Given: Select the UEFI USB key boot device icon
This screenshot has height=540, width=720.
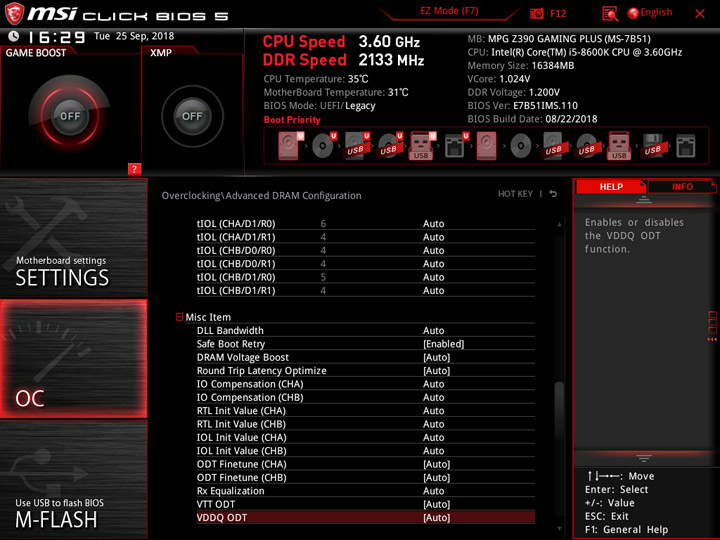Looking at the screenshot, I should pyautogui.click(x=422, y=146).
